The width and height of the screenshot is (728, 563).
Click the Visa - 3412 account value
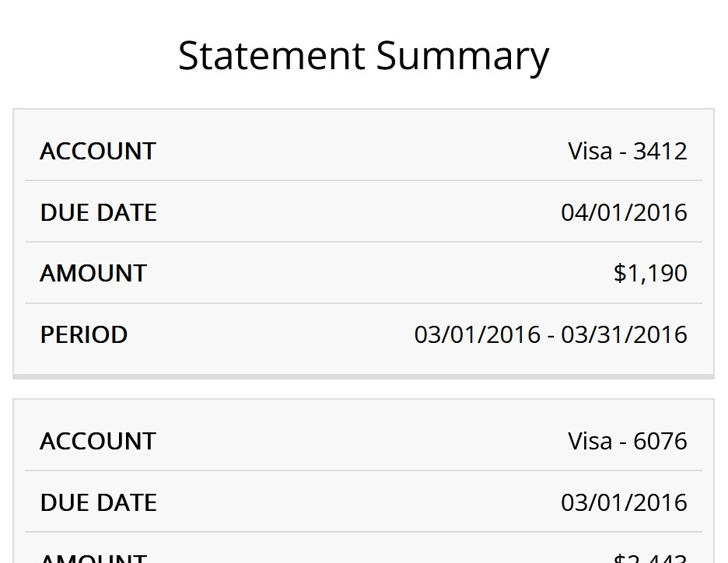(627, 152)
